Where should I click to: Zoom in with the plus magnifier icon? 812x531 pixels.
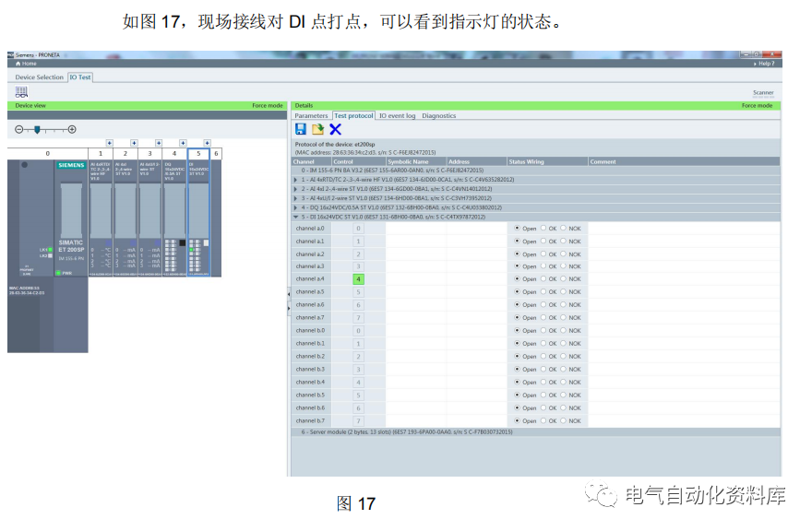70,130
